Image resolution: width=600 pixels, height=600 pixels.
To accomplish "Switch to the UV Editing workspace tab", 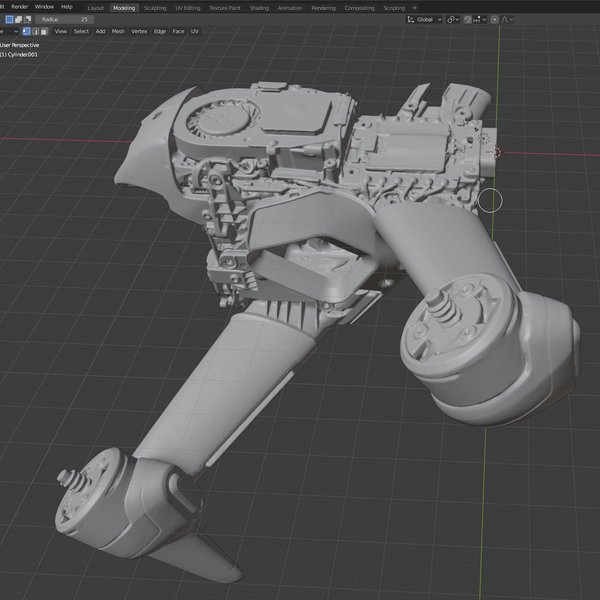I will (188, 8).
